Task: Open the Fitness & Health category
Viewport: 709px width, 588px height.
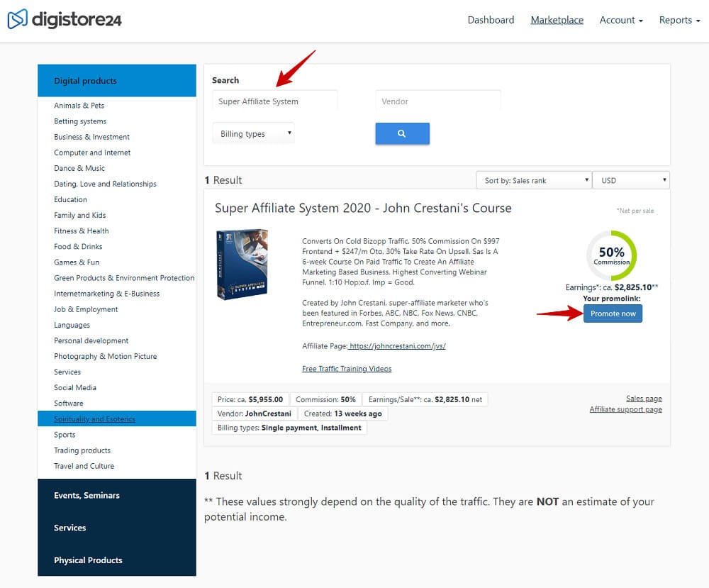Action: pyautogui.click(x=82, y=231)
